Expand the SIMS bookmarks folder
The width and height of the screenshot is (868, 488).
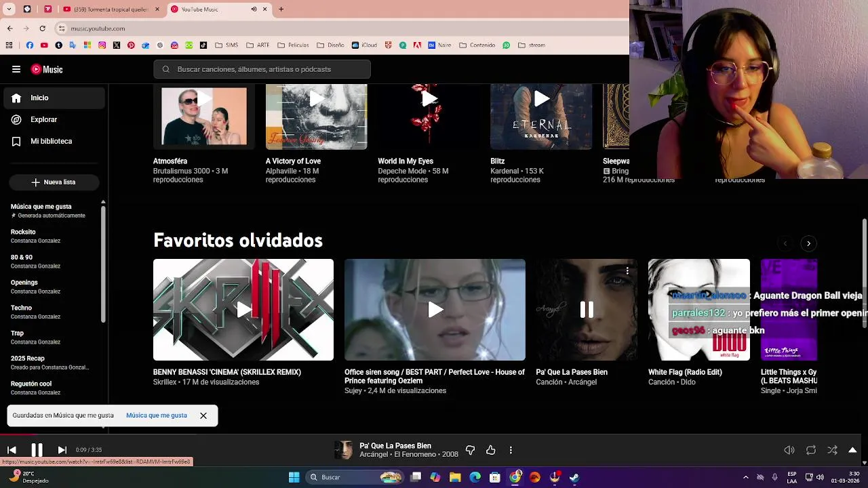[226, 45]
